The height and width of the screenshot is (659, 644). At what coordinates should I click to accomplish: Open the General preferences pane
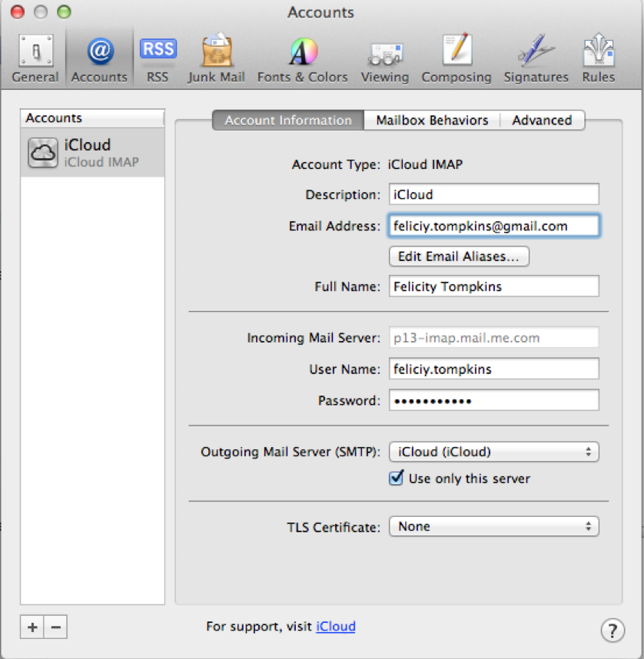coord(35,59)
